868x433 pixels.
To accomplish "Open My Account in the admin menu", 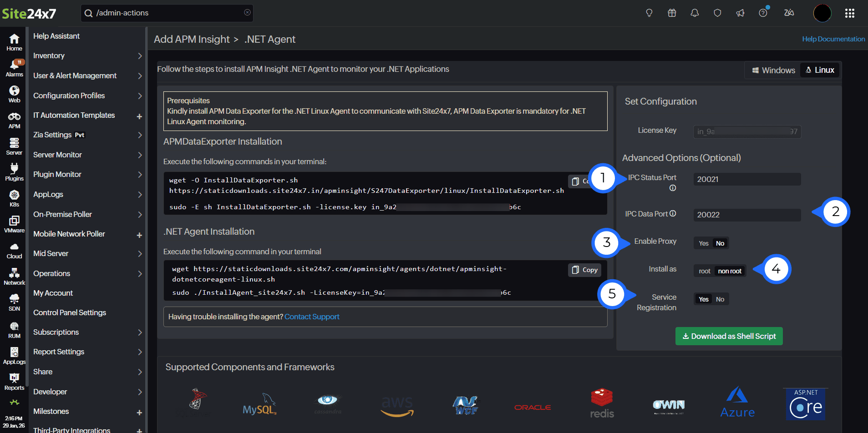I will click(53, 293).
